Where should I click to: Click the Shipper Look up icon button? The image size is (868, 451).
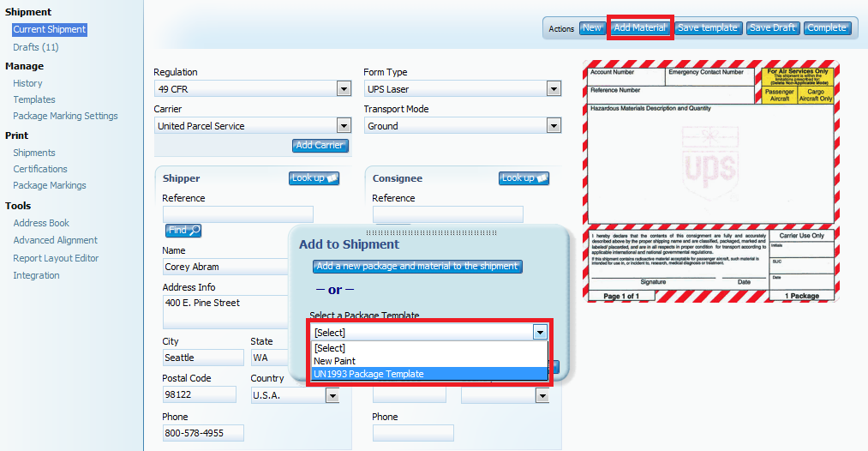click(x=314, y=178)
